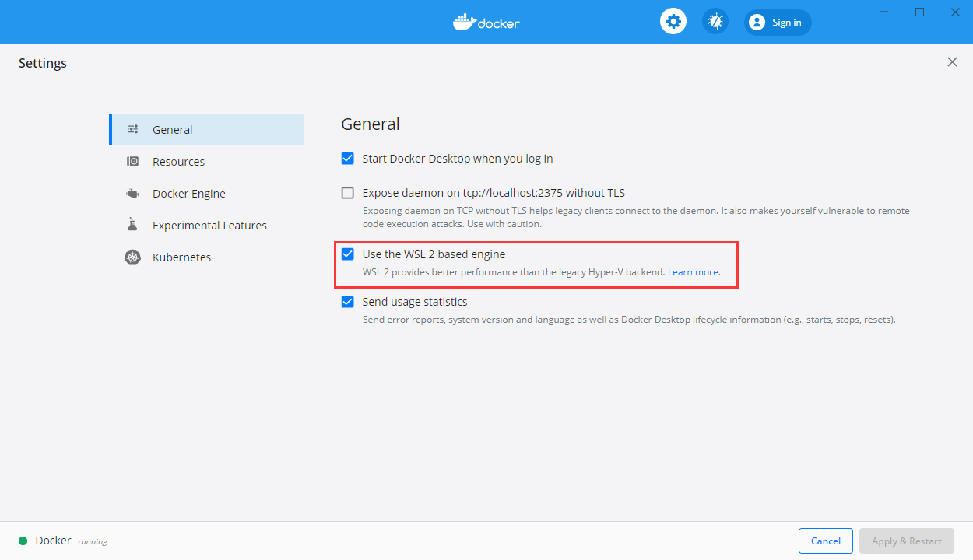Click the Cancel button
973x560 pixels.
(825, 541)
